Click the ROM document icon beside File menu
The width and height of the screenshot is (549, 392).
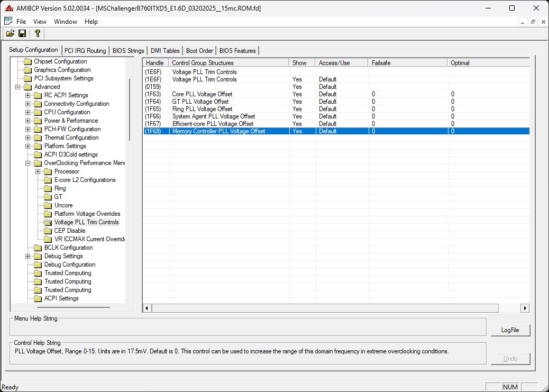point(8,21)
